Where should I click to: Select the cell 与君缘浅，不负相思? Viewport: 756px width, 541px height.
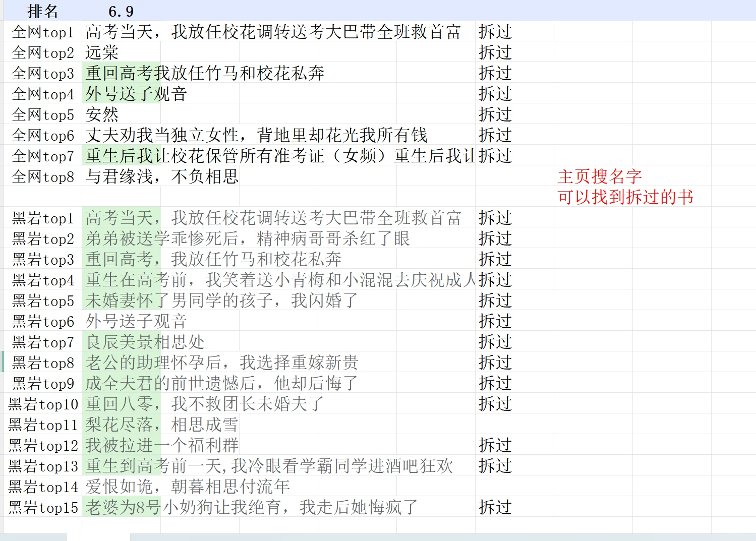[162, 176]
